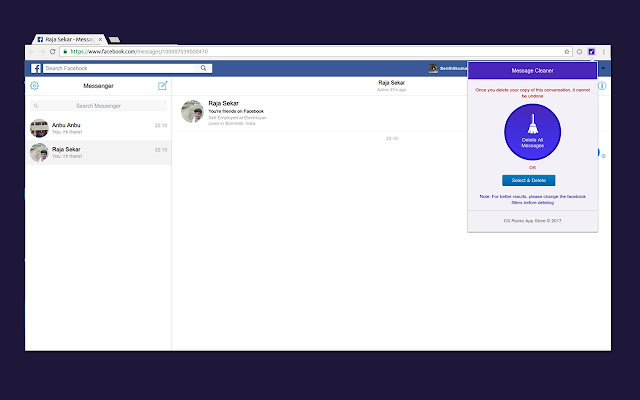Click the Message Cleaner popup title

pyautogui.click(x=532, y=71)
